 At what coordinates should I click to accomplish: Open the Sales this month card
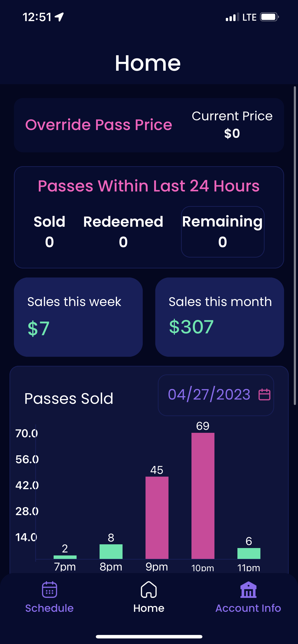click(x=219, y=317)
